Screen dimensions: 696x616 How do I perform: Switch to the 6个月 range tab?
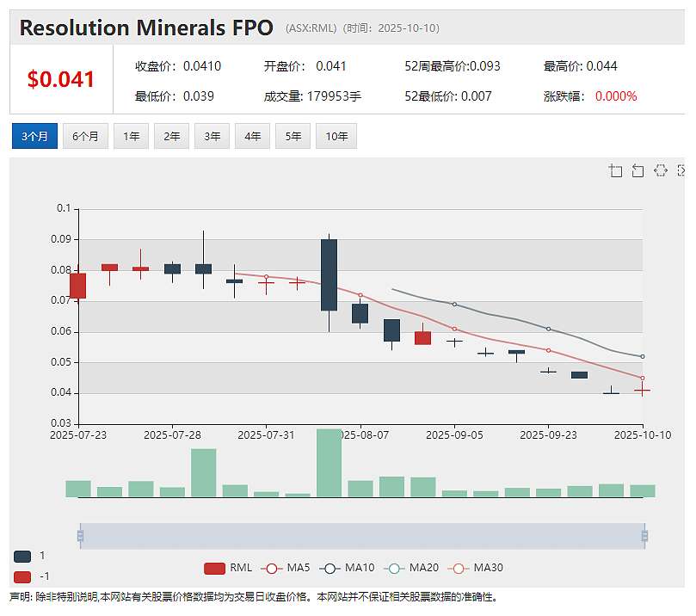coord(85,136)
